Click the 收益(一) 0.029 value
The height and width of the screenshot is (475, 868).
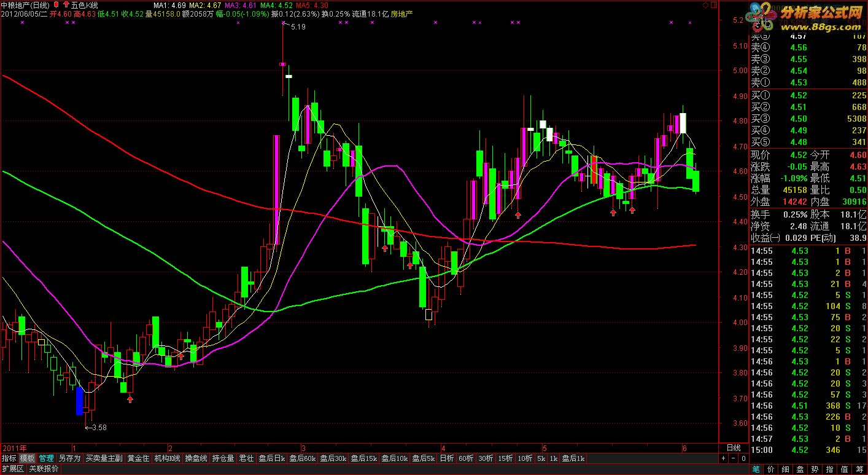[x=796, y=238]
